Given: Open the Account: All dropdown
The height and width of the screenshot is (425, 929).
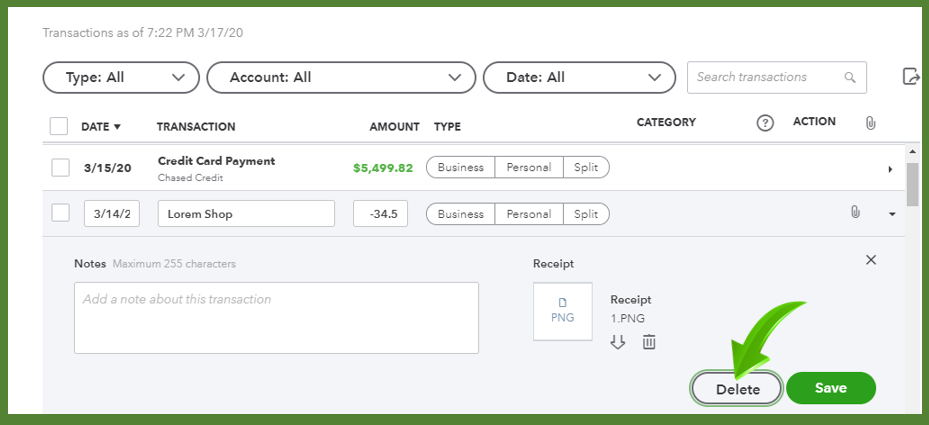Looking at the screenshot, I should pos(341,78).
